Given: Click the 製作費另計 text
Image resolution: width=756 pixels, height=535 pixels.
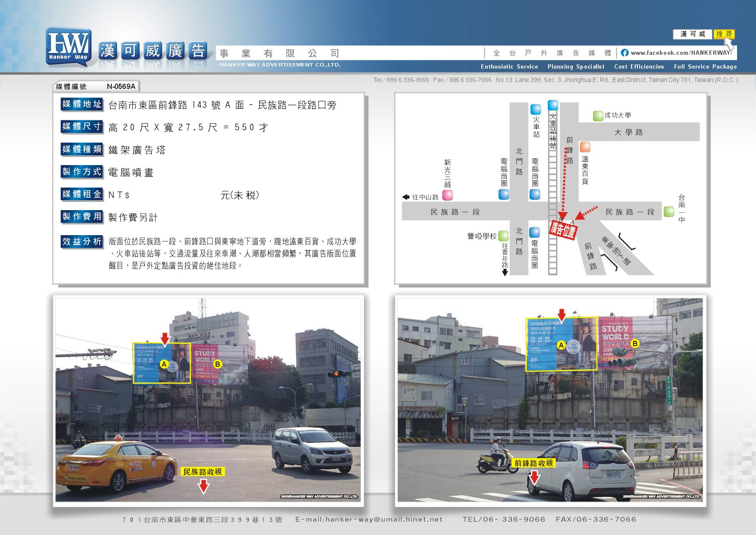Looking at the screenshot, I should (133, 217).
